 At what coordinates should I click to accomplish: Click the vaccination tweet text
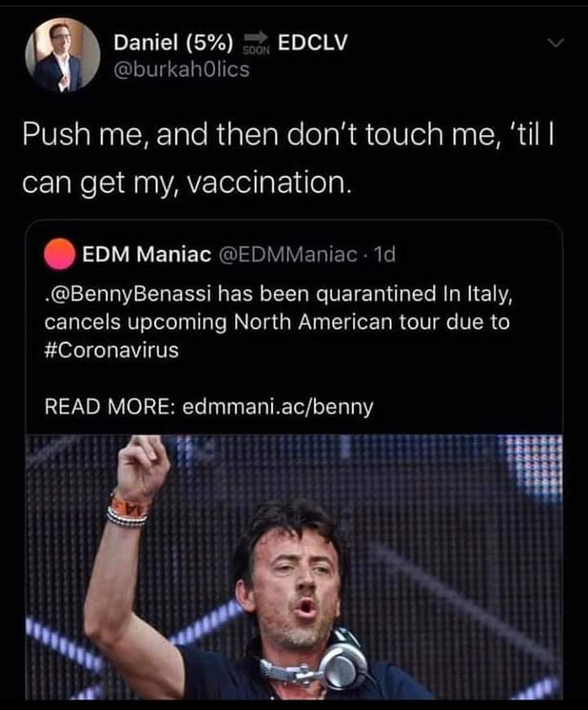pos(245,155)
